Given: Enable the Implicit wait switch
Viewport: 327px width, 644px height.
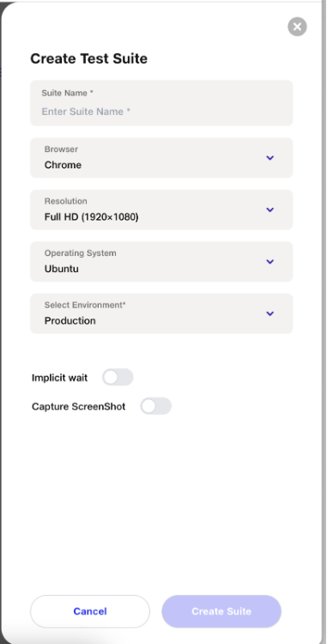Looking at the screenshot, I should (118, 377).
